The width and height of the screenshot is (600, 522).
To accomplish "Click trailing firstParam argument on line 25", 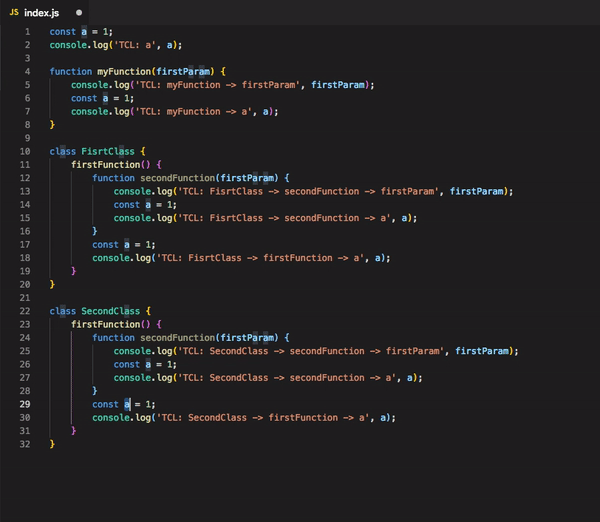I will 482,351.
